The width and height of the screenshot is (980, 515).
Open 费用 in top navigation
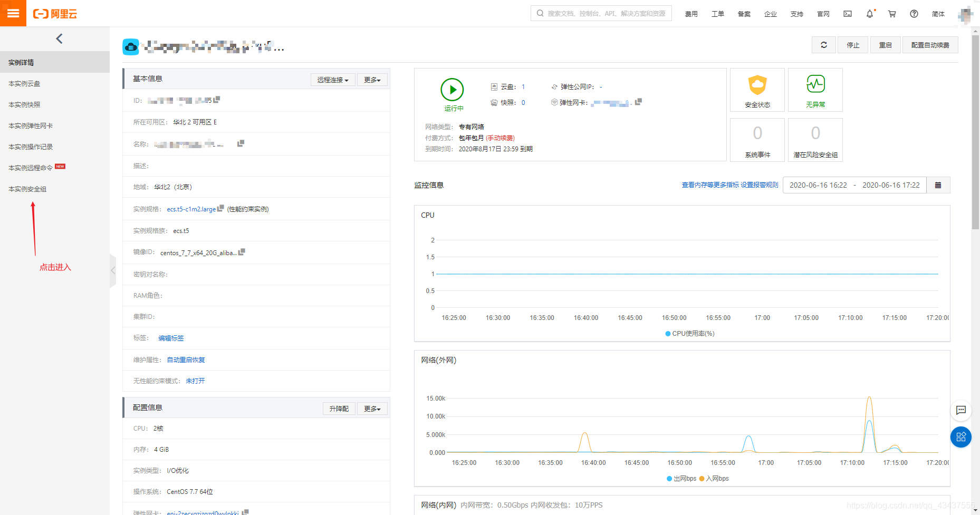pos(691,14)
